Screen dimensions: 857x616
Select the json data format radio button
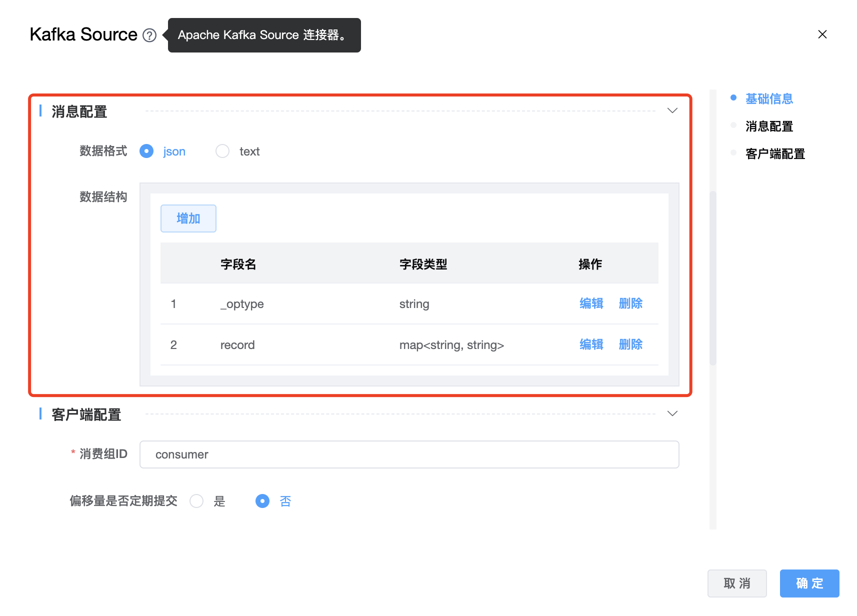(x=146, y=151)
